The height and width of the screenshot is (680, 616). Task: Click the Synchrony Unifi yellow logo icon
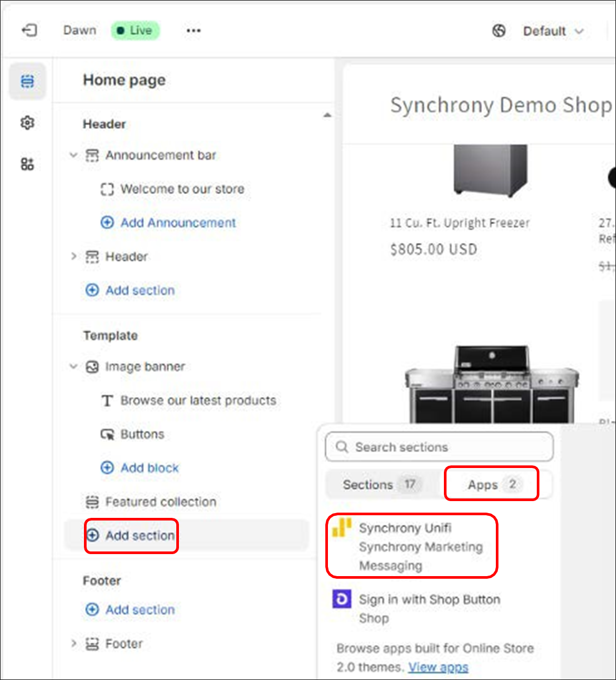tap(342, 528)
